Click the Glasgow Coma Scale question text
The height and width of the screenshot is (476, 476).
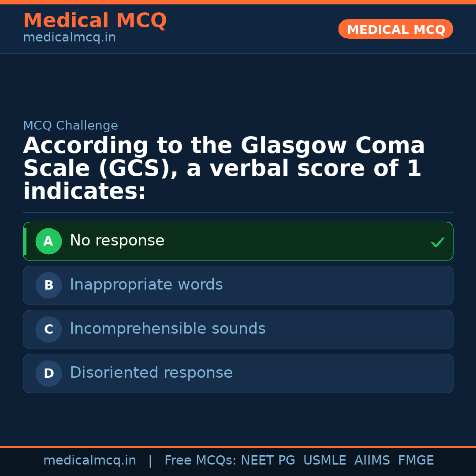coord(224,169)
